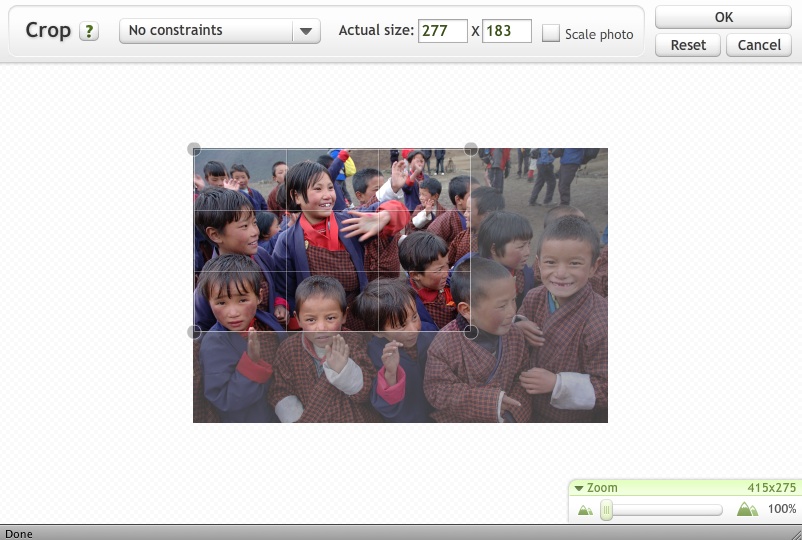Click the width field showing 277
802x540 pixels.
[442, 31]
